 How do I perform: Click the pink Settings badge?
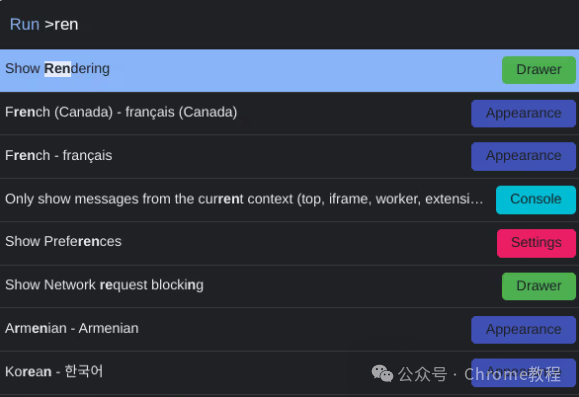coord(536,243)
